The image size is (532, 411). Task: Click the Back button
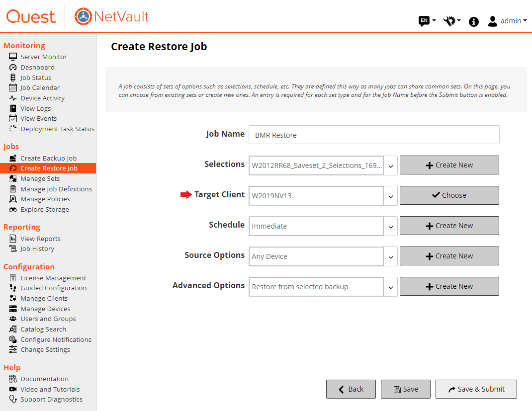pos(351,389)
